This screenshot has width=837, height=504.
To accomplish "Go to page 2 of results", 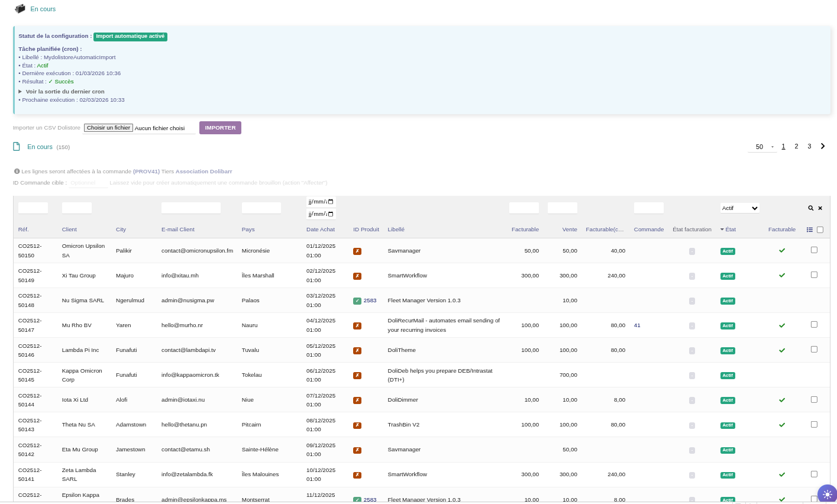I will [796, 146].
